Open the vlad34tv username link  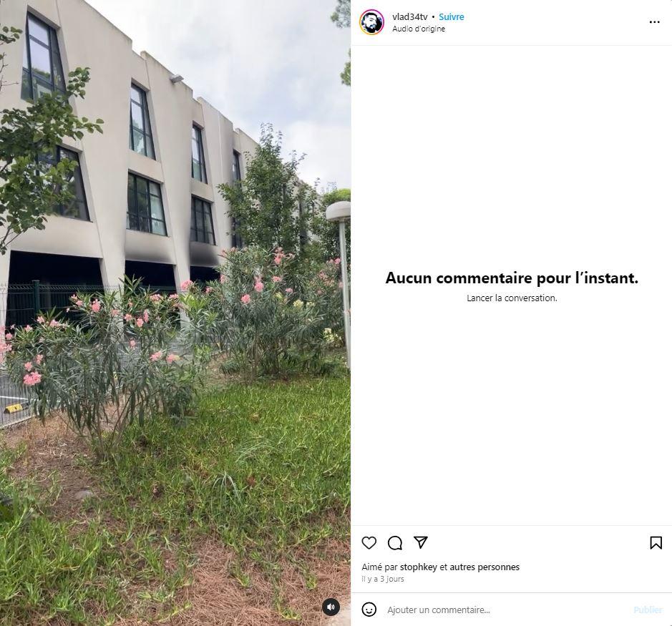click(410, 16)
